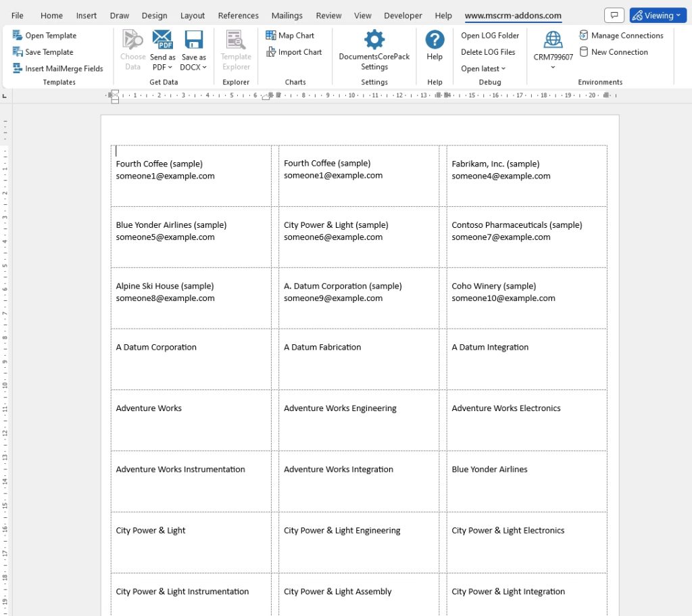Switch to the Review tab
Viewport: 692px width, 616px height.
(x=328, y=16)
